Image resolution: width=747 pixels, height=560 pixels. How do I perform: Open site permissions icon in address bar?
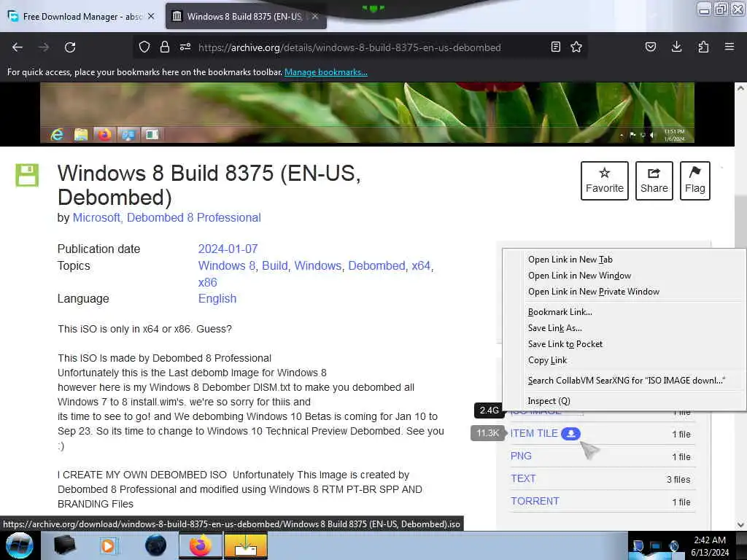185,47
